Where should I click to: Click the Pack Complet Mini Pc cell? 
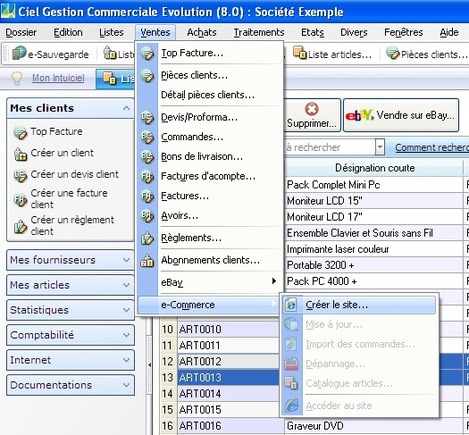point(374,185)
